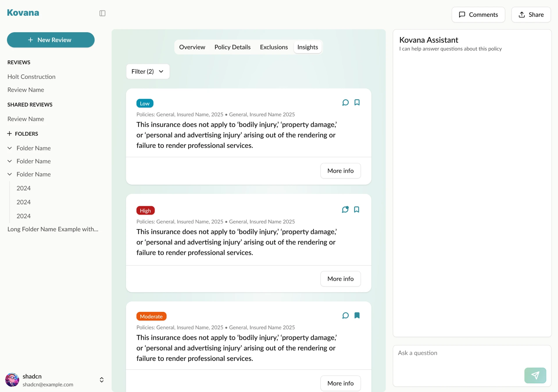Viewport: 558px width, 392px height.
Task: Switch to the Policy Details tab
Action: coord(233,47)
